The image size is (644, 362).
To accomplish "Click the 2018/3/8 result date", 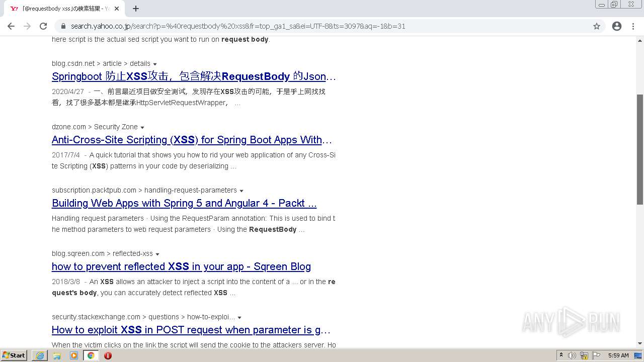I will (x=66, y=282).
